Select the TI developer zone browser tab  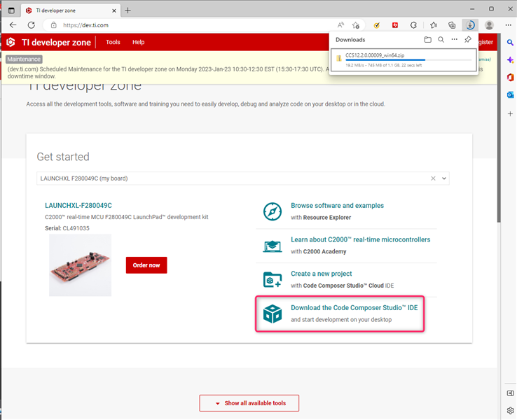tap(71, 10)
